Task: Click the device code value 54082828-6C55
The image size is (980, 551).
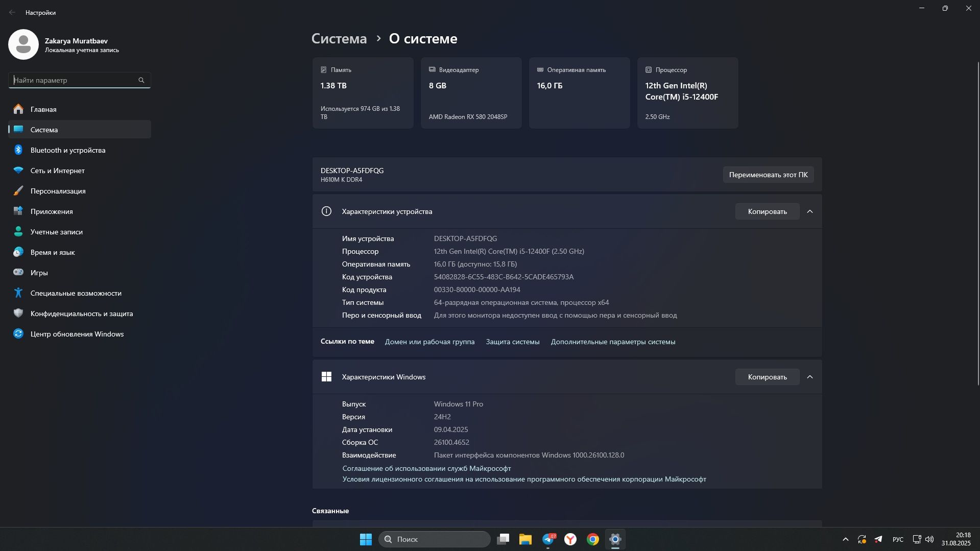Action: 504,277
